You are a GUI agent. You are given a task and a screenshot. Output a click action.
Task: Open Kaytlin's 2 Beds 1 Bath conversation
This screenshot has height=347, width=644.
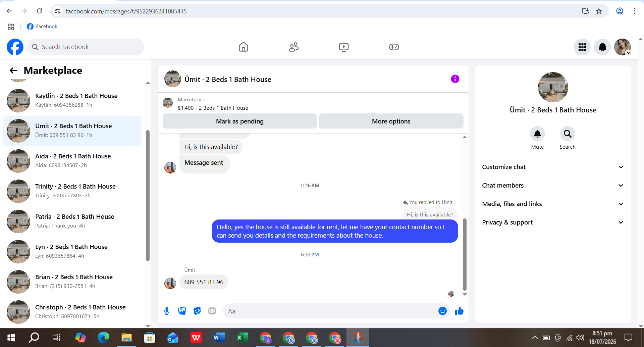click(72, 101)
